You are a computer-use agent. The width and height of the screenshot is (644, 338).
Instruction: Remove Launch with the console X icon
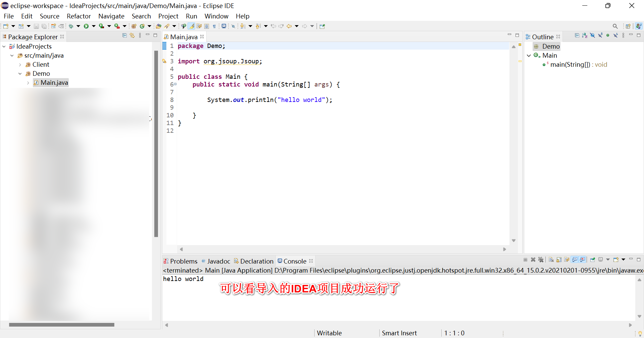click(x=533, y=260)
